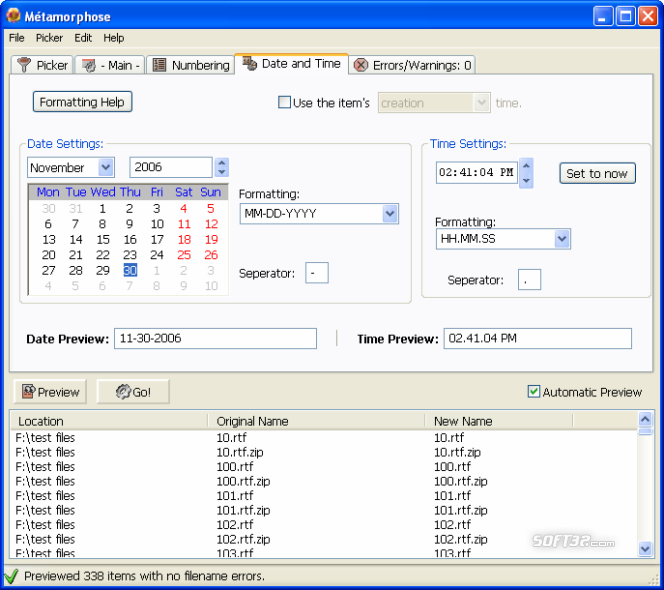Viewport: 664px width, 590px height.
Task: Open the month dropdown showing November
Action: (106, 167)
